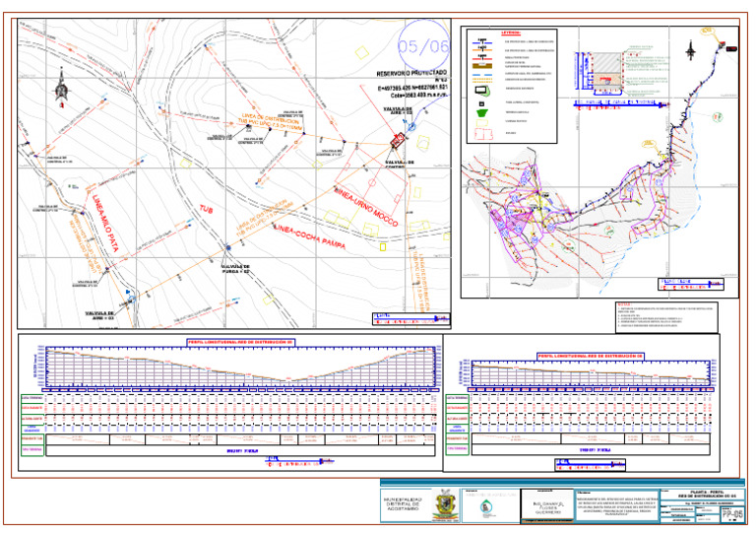Click the key plan scale bar label

click(691, 284)
